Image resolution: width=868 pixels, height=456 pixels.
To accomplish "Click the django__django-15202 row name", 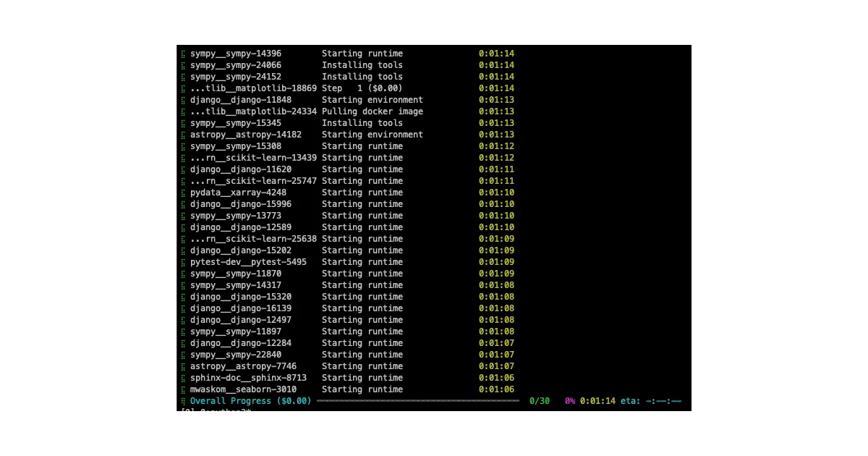I will coord(241,250).
